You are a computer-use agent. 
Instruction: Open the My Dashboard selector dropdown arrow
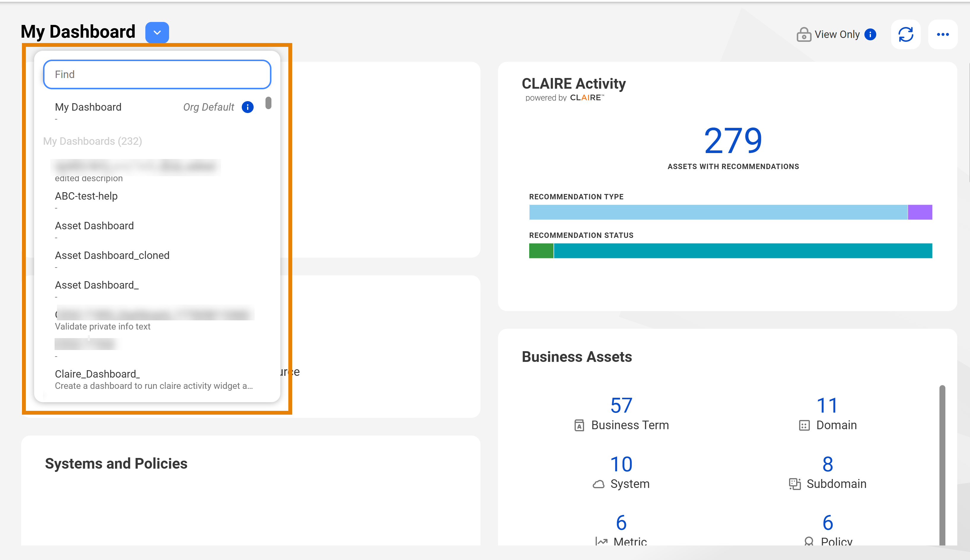point(157,32)
